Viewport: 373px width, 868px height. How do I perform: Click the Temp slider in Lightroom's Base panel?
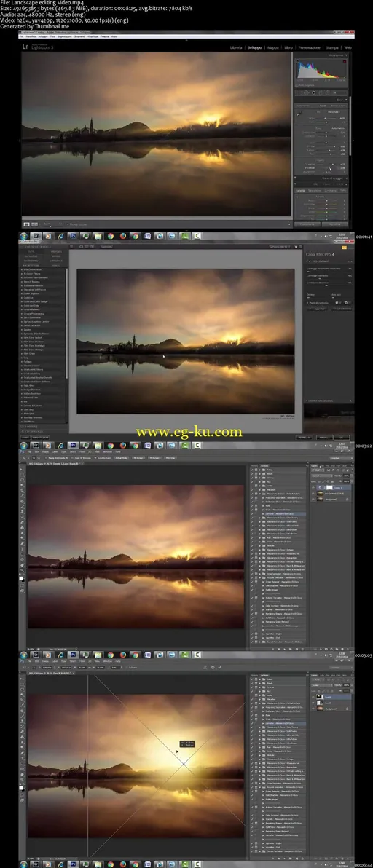(326, 119)
